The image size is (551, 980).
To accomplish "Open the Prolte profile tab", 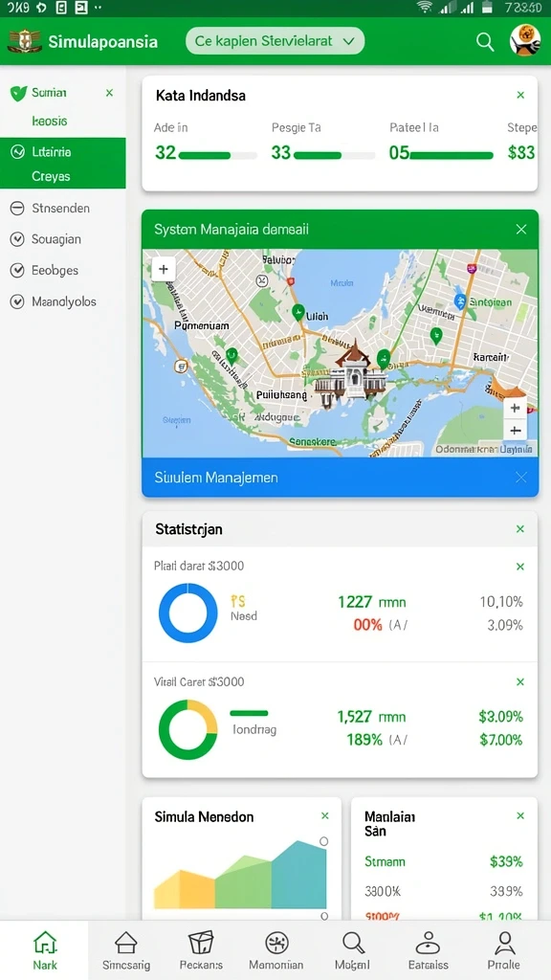I will click(503, 950).
